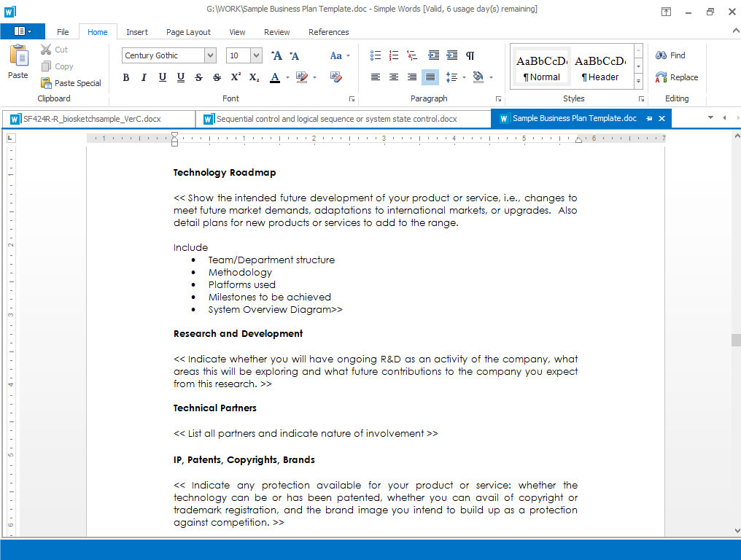The height and width of the screenshot is (560, 741).
Task: Toggle bold formatting
Action: coord(125,77)
